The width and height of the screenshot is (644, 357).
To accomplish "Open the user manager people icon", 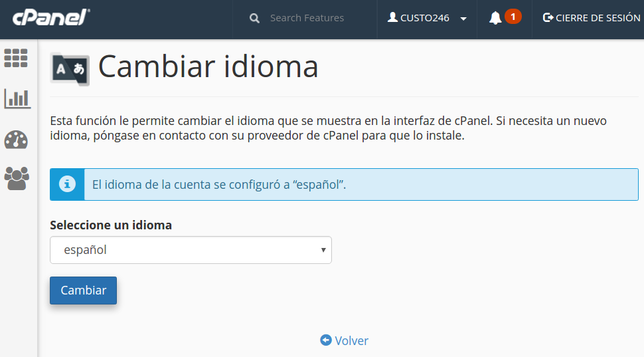I will pyautogui.click(x=17, y=178).
